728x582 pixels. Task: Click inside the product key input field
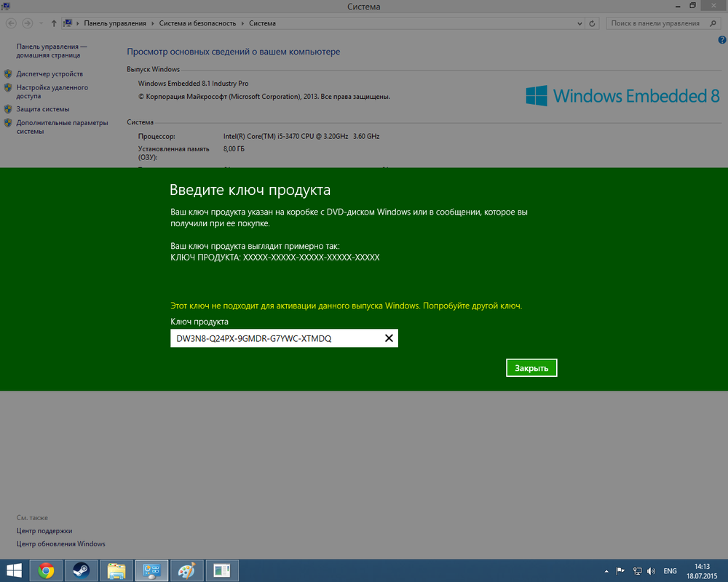click(277, 338)
